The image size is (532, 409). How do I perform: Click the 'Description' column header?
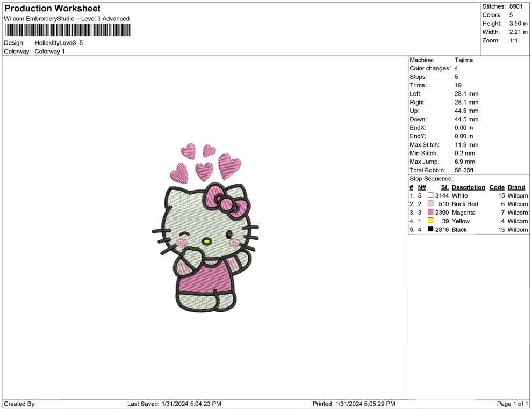(x=469, y=187)
